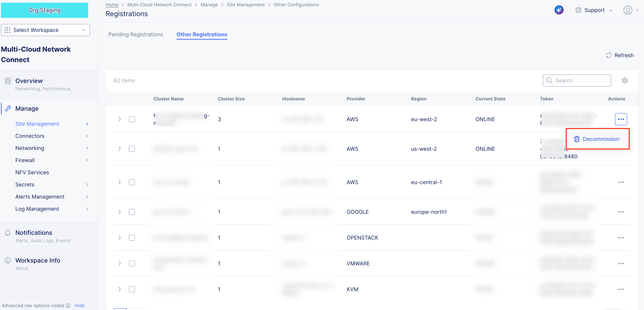Hide advanced nav options
This screenshot has width=644, height=310.
[x=79, y=305]
